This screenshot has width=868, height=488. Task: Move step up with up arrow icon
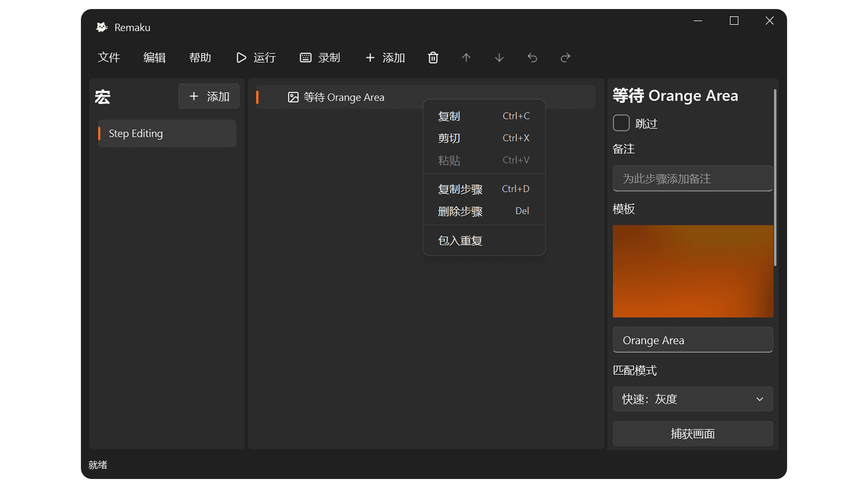click(x=466, y=58)
